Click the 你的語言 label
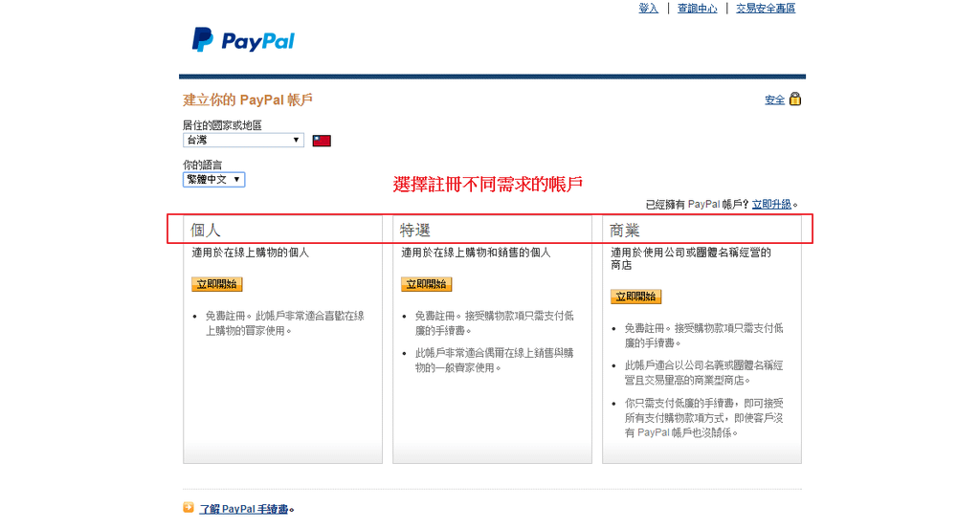The image size is (980, 529). point(202,165)
